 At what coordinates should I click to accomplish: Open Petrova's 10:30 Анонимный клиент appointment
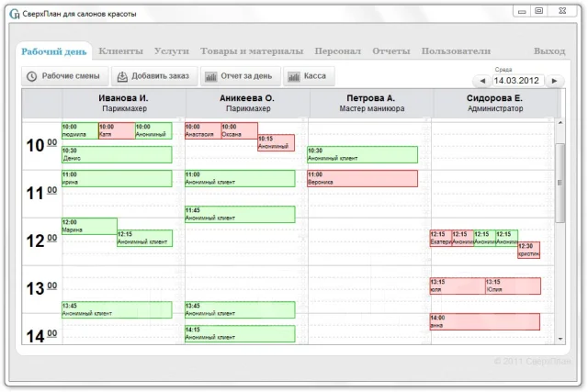363,155
